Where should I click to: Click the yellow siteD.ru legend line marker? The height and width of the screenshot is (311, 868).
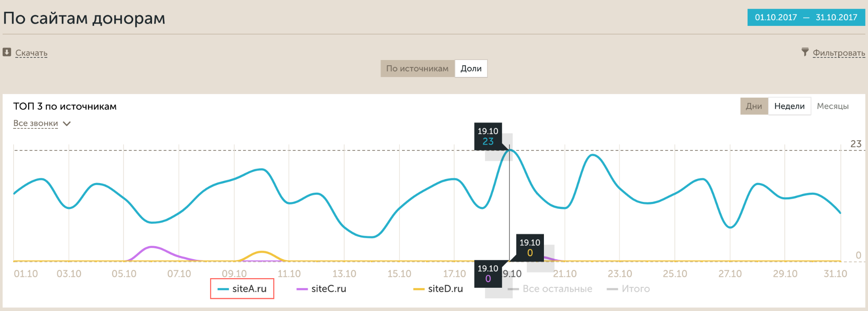click(x=419, y=289)
